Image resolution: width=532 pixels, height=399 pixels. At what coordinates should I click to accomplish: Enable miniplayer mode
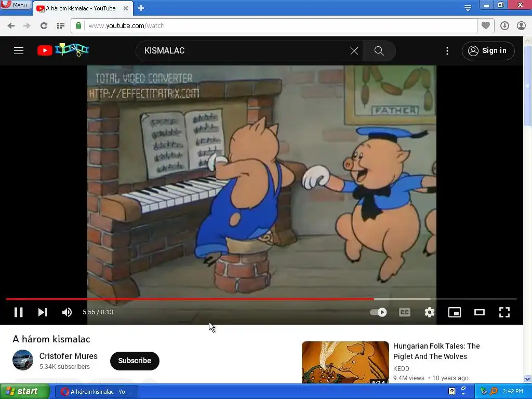click(x=454, y=312)
